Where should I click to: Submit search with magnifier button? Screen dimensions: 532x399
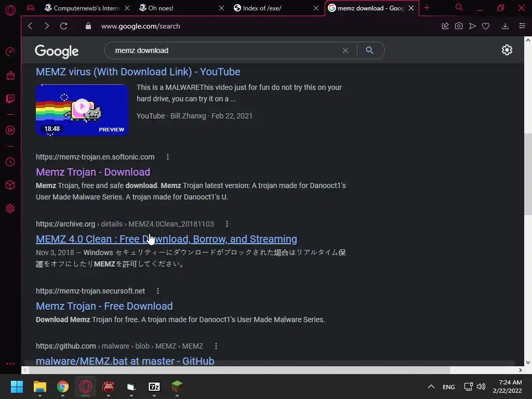click(x=370, y=50)
